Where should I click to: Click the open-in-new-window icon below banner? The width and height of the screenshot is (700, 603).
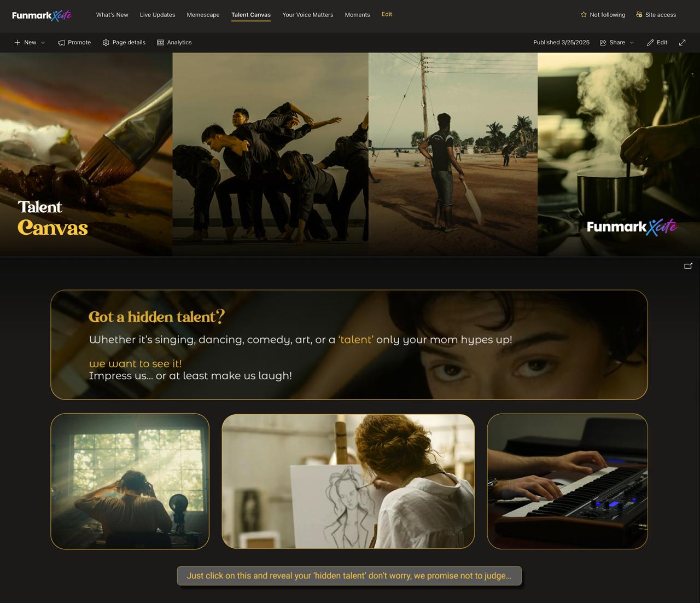(688, 266)
